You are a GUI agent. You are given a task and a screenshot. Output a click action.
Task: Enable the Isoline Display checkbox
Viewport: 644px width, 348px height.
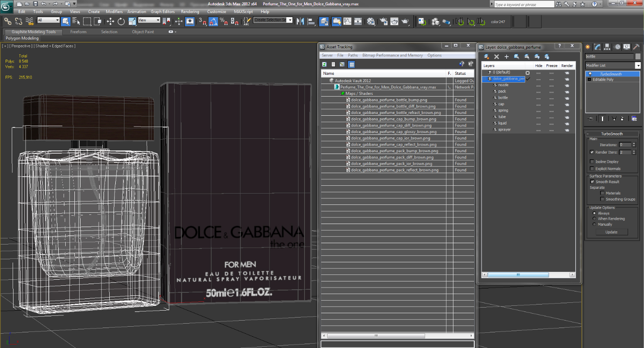[x=592, y=161]
